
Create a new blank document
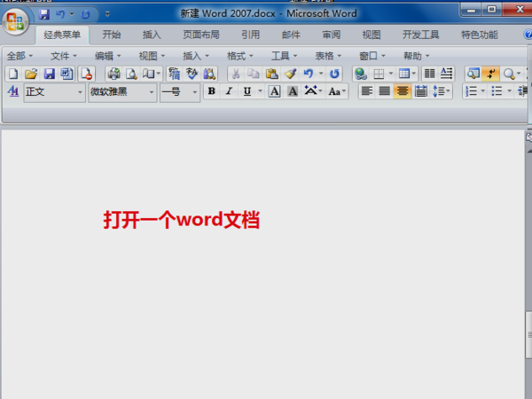[x=13, y=74]
